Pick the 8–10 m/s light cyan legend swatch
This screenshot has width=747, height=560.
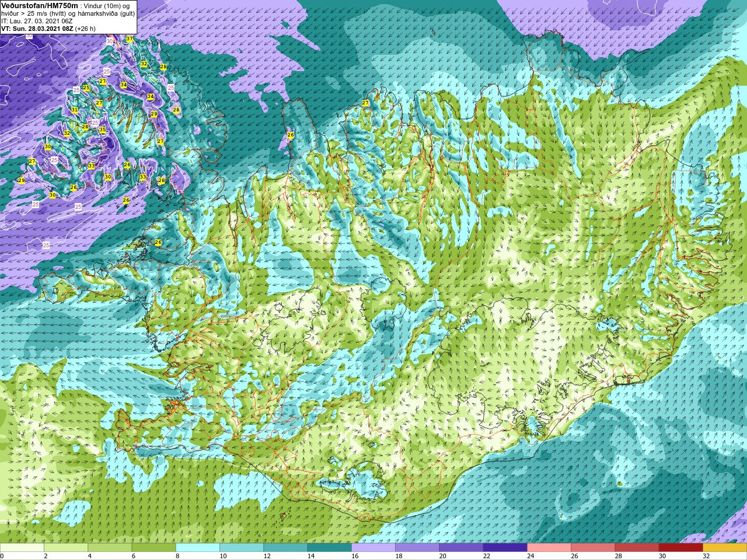click(x=198, y=548)
